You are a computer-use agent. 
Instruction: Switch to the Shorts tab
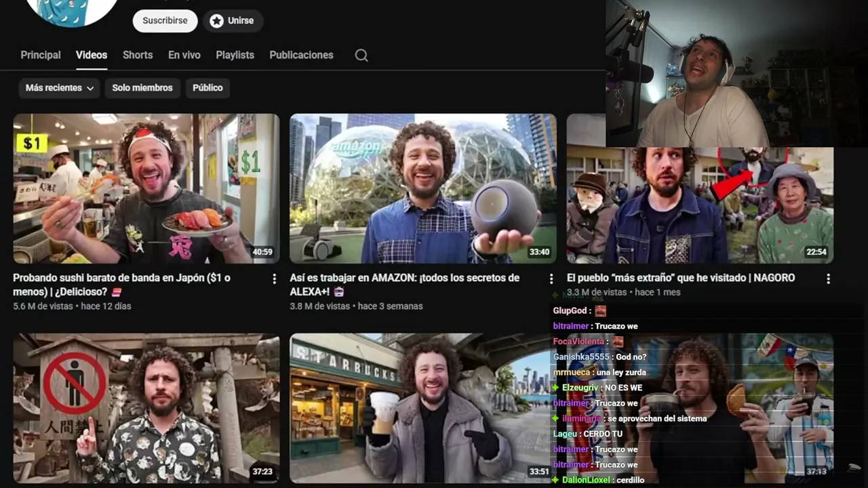138,55
